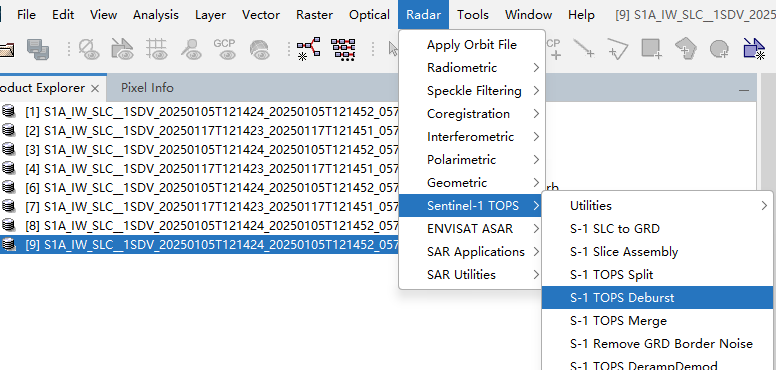This screenshot has width=776, height=370.
Task: Open the Batch Processing toolbar icon
Action: point(343,49)
